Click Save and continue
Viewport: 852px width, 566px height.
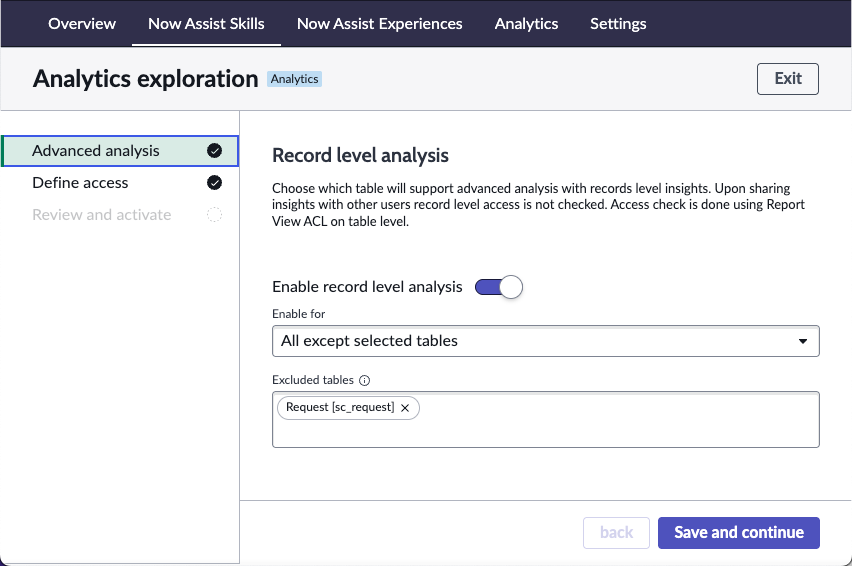[x=738, y=533]
